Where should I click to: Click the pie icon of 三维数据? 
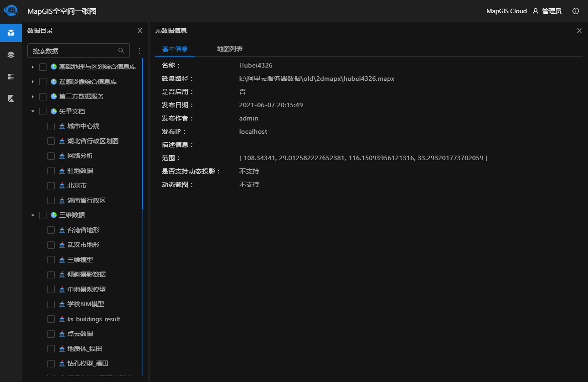tap(54, 215)
